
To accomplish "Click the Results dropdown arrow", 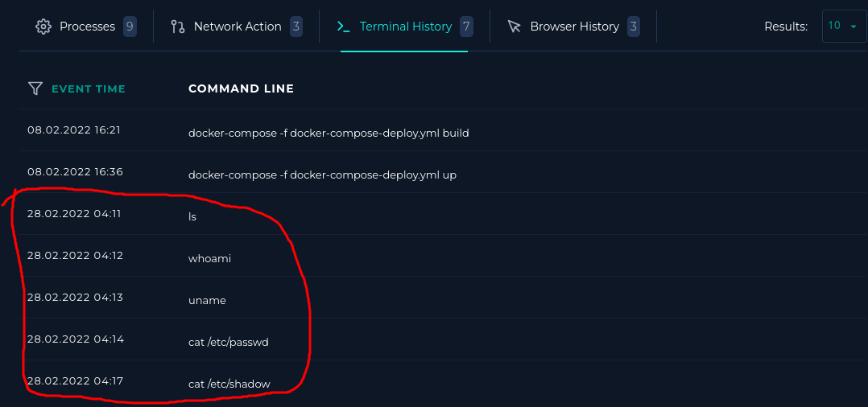I will (x=853, y=27).
